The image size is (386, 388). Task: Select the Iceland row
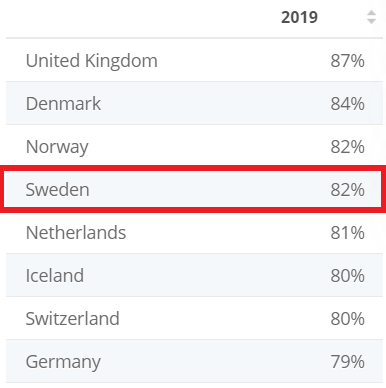point(194,275)
